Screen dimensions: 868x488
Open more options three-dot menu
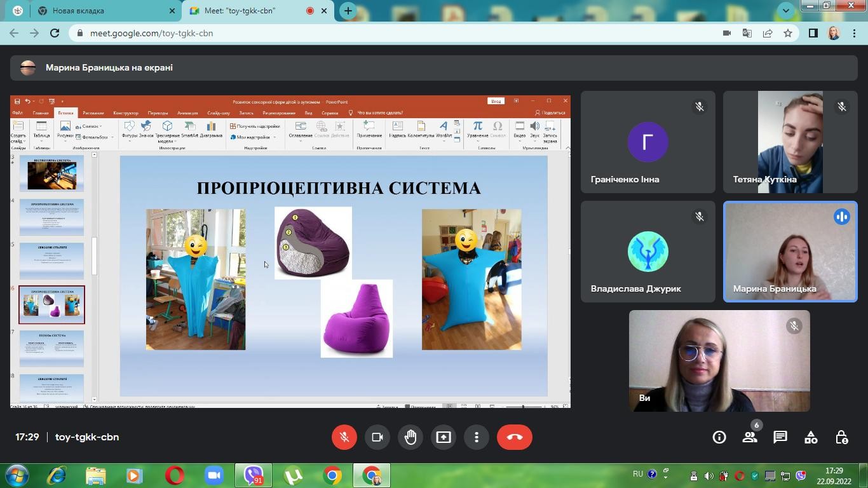pos(477,437)
